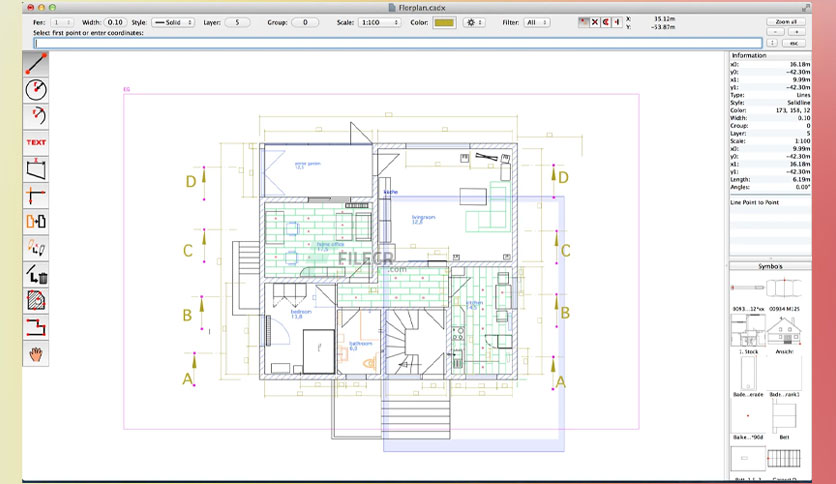Activate the hand pan tool
Image resolution: width=836 pixels, height=484 pixels.
coord(36,354)
